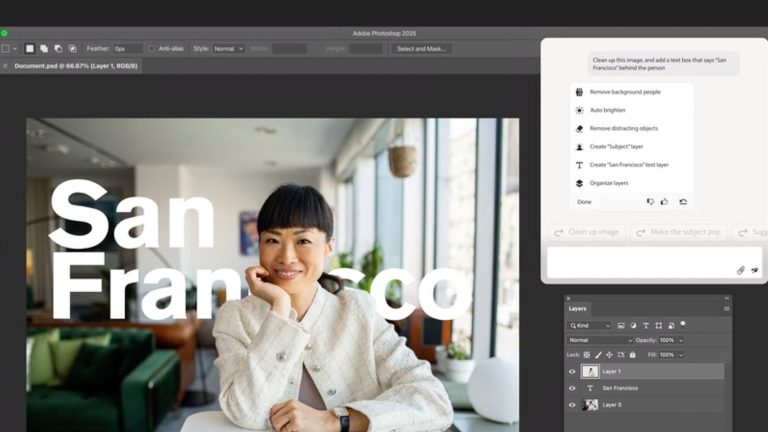Click the Opacity 100% value field
Viewport: 768px width, 432px height.
(667, 340)
